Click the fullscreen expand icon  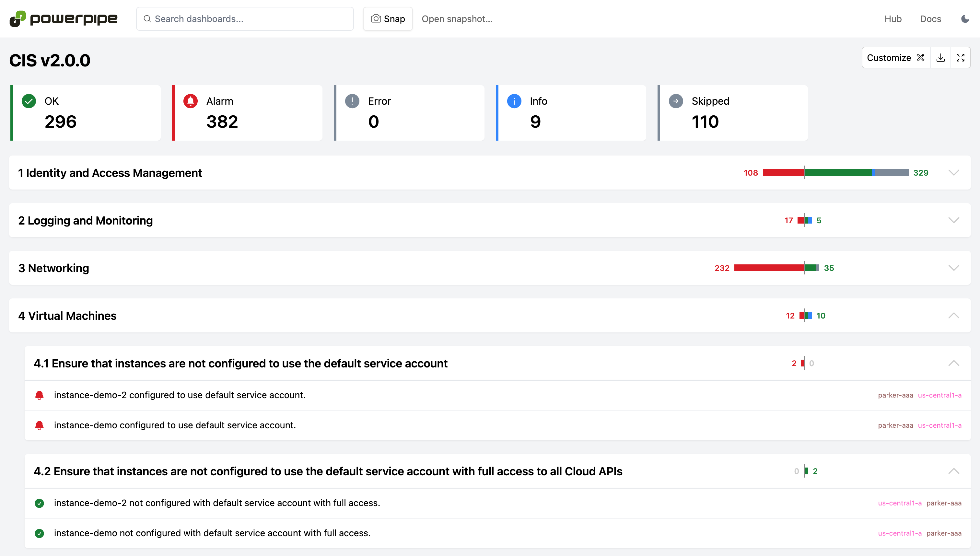tap(960, 58)
